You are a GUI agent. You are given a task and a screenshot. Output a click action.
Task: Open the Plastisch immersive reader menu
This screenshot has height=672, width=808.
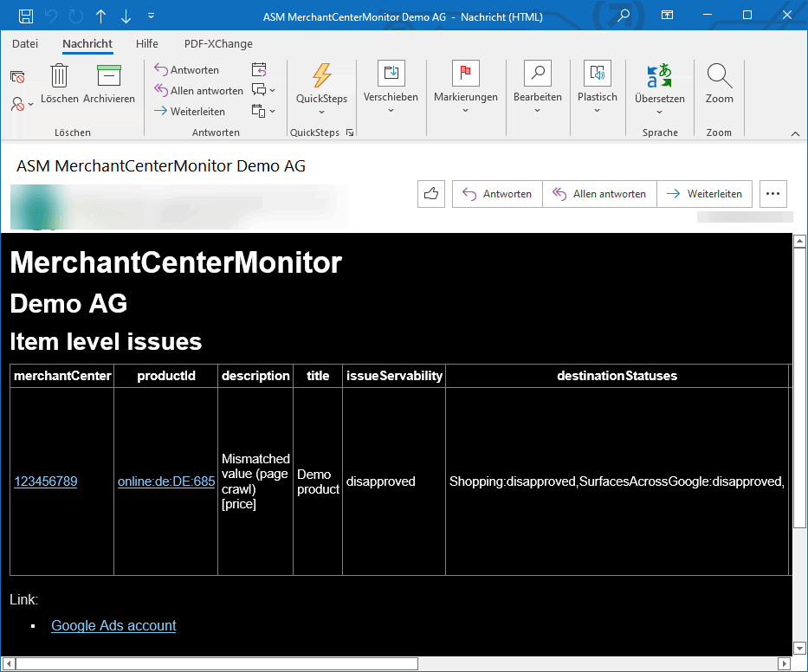598,87
